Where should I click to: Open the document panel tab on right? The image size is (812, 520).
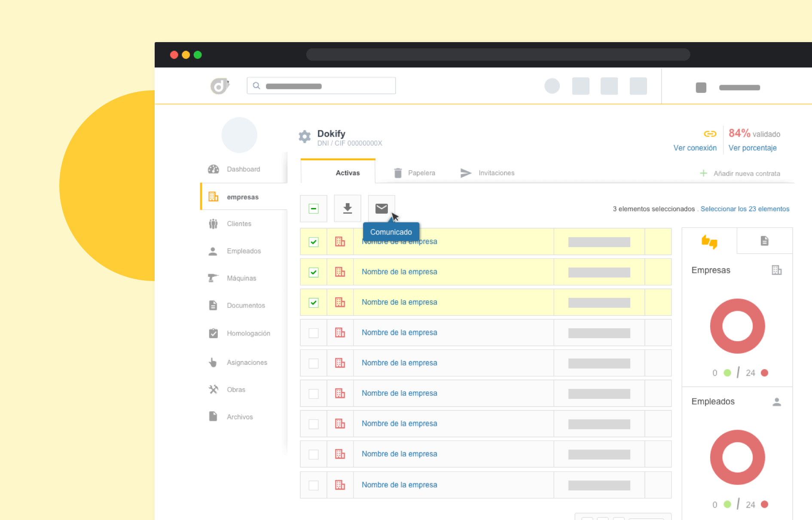[x=764, y=241]
